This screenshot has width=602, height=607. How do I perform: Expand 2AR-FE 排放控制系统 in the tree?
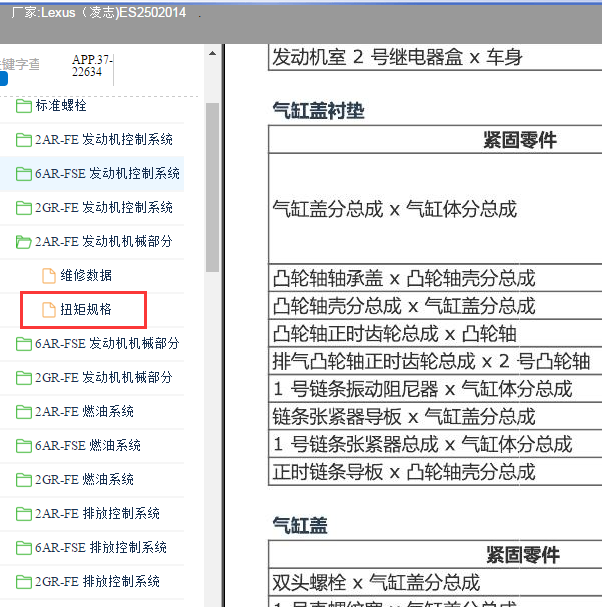[x=97, y=514]
